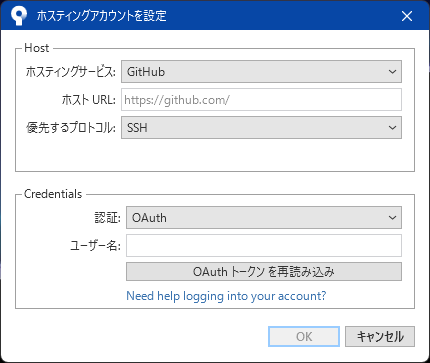Click the ホスティングサービス label text
430x363 pixels.
(x=71, y=72)
